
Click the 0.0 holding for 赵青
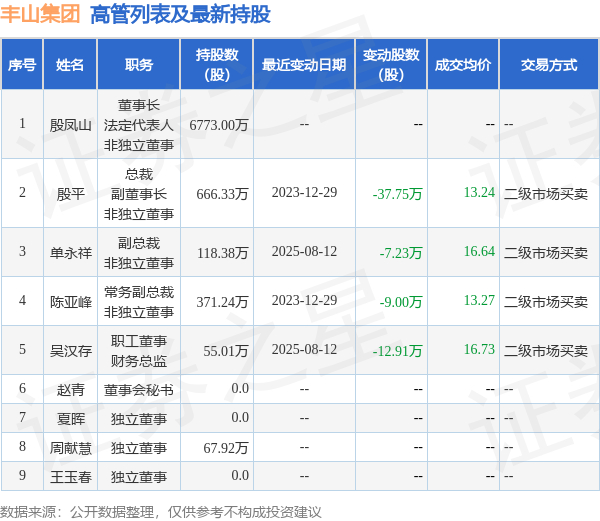240,388
